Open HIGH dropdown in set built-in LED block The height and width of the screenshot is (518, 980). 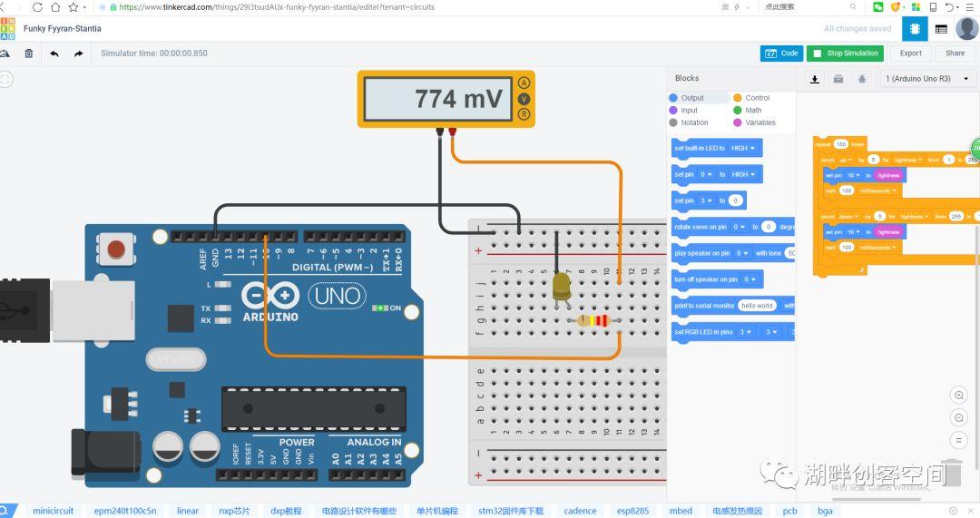click(x=743, y=148)
